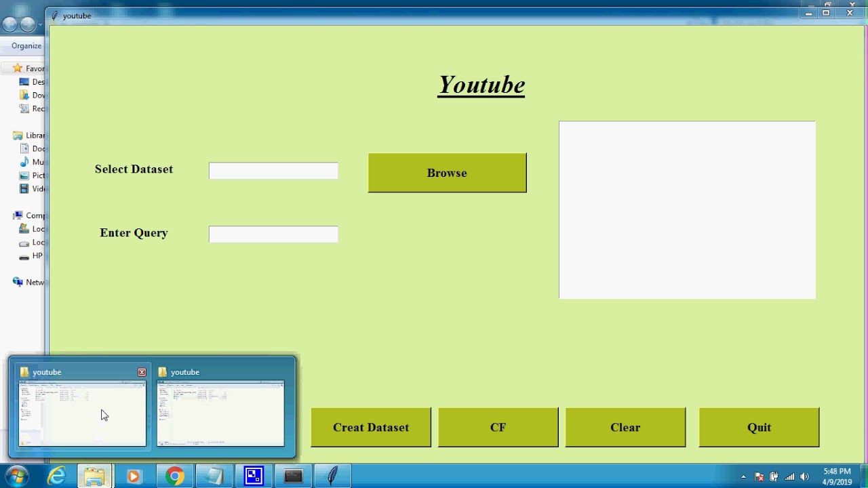This screenshot has height=488, width=868.
Task: Open Windows Media Player from taskbar
Action: tap(134, 476)
